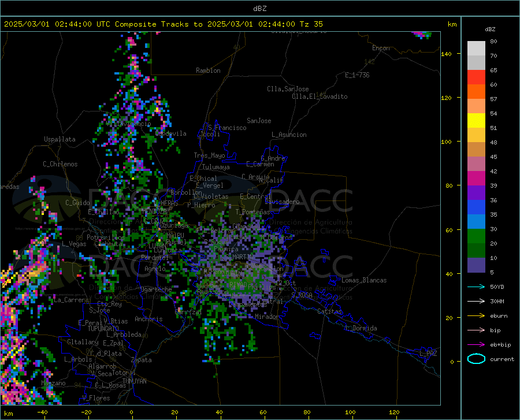Click the cyan current ellipse legend icon

[x=476, y=359]
